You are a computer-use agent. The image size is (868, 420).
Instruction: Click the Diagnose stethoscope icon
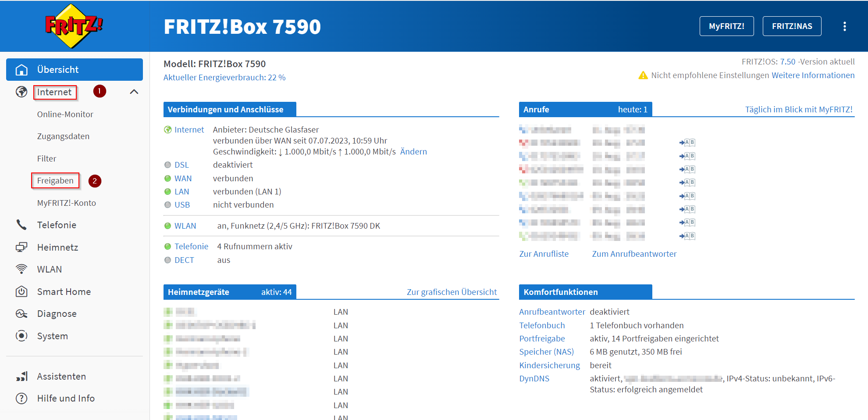(x=21, y=313)
